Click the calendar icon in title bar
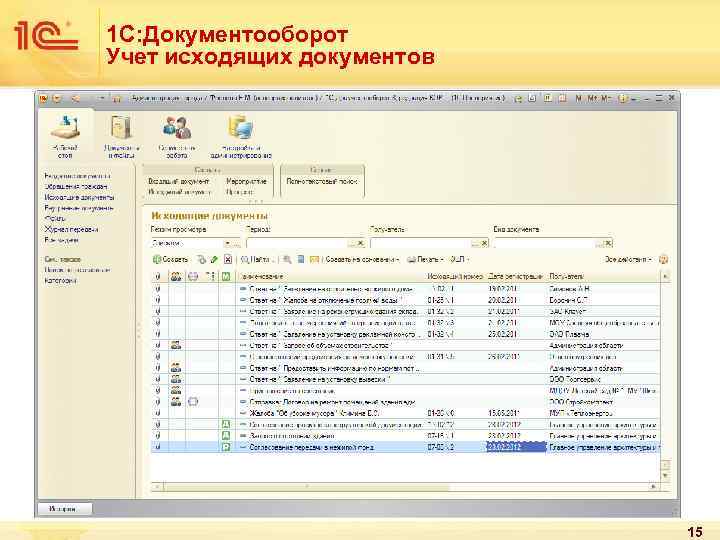This screenshot has height=540, width=720. tap(562, 98)
